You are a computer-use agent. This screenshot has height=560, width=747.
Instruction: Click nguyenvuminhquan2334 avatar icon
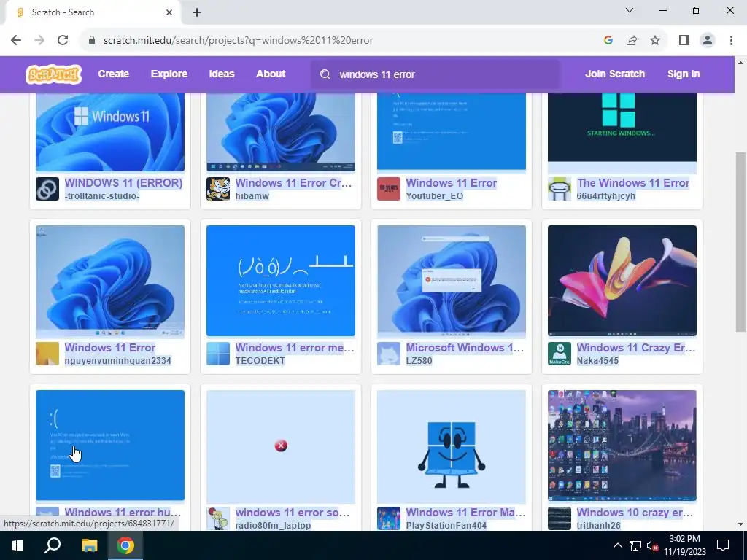click(47, 354)
